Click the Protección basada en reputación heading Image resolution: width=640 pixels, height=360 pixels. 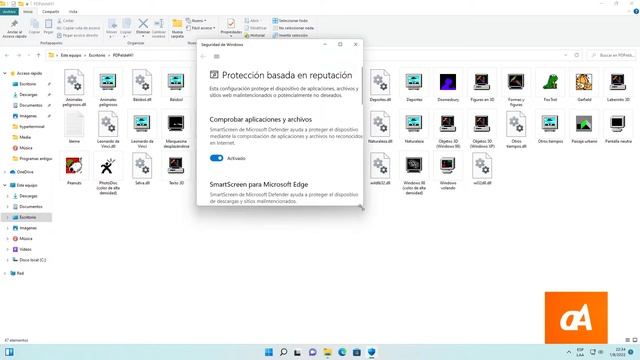287,75
